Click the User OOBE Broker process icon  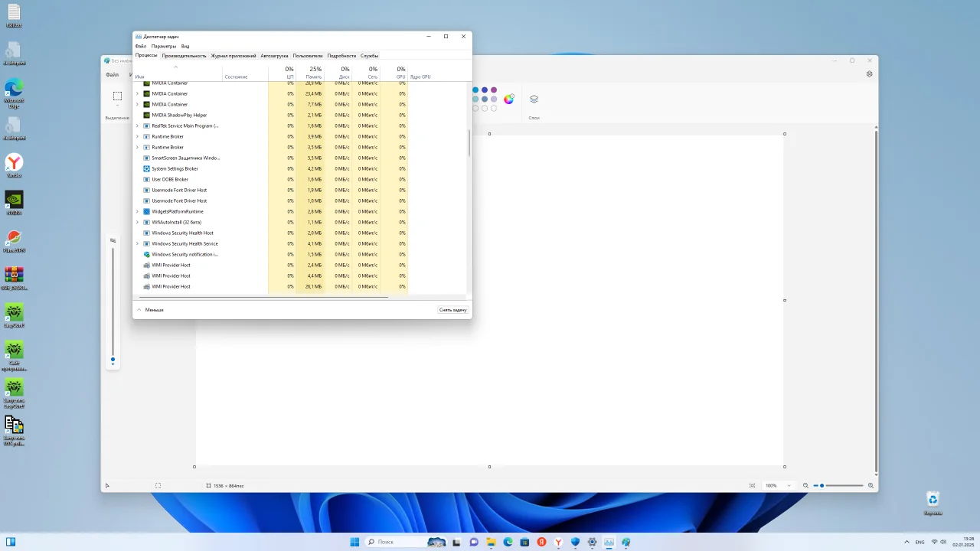tap(146, 179)
